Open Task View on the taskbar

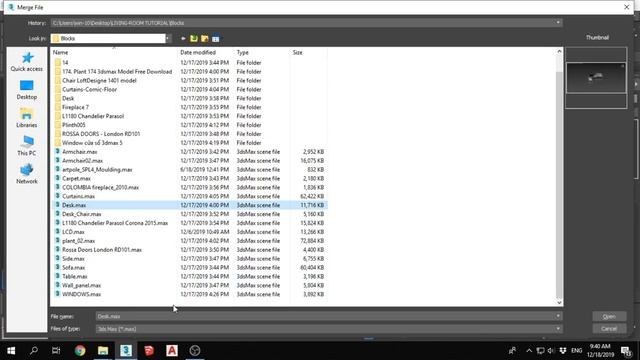coord(56,351)
